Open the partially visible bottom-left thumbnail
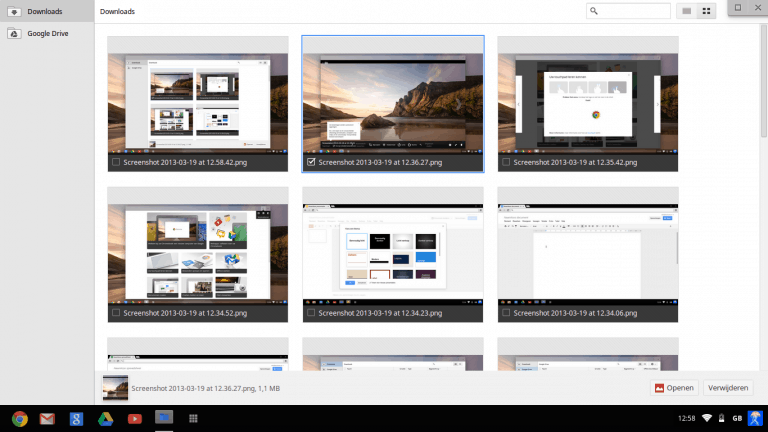Screen dimensions: 768x432 [x=198, y=354]
